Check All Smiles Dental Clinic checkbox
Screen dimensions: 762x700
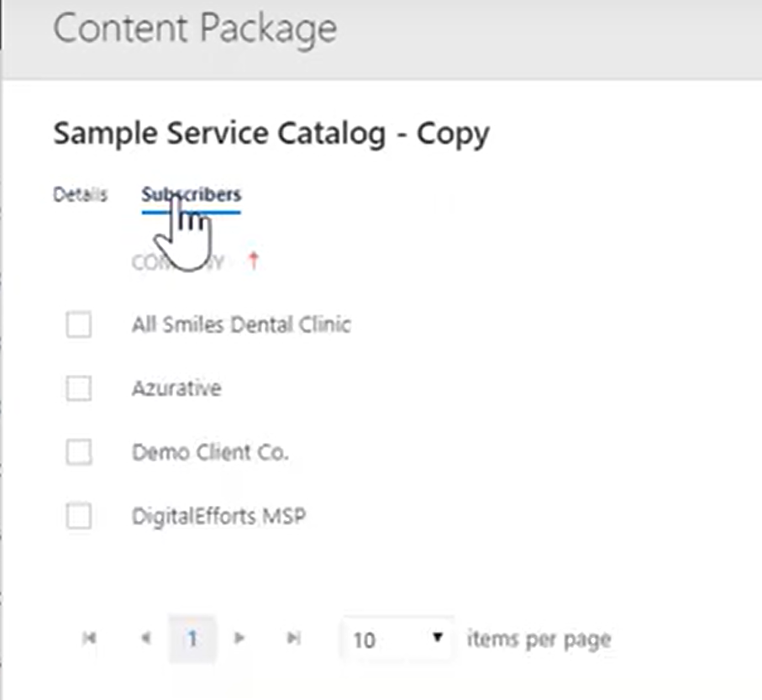point(79,324)
